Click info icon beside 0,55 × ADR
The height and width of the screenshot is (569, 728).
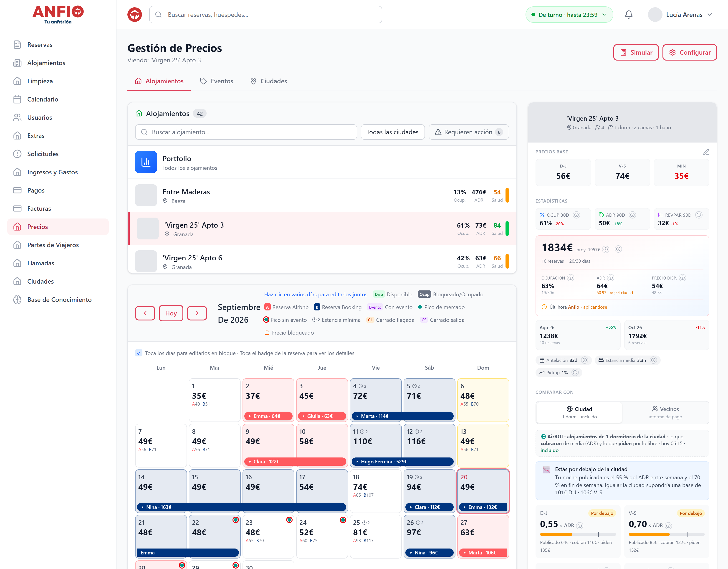[x=580, y=526]
